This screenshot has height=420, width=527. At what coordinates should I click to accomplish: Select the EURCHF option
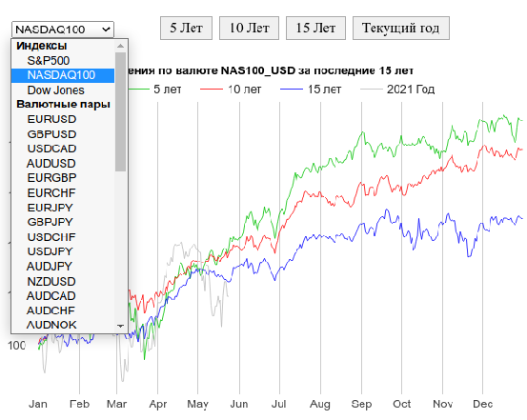coord(63,193)
